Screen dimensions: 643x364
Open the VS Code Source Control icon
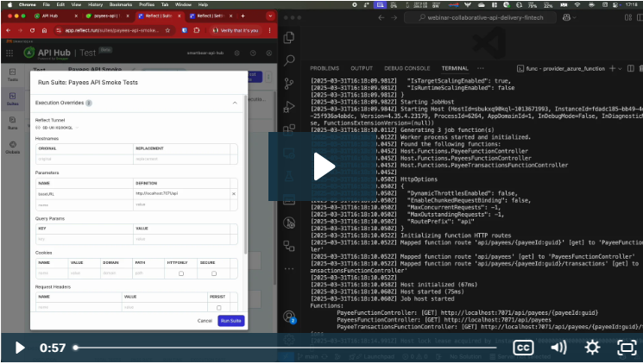pos(289,84)
